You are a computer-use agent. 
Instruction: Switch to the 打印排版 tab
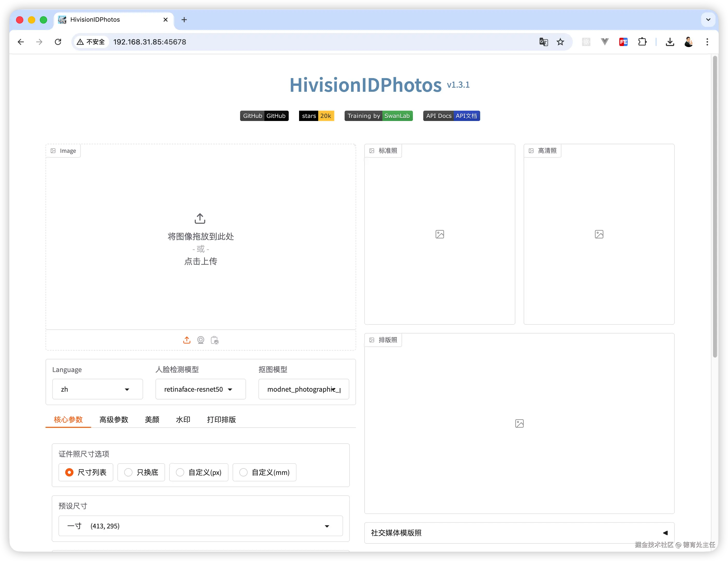pos(221,419)
